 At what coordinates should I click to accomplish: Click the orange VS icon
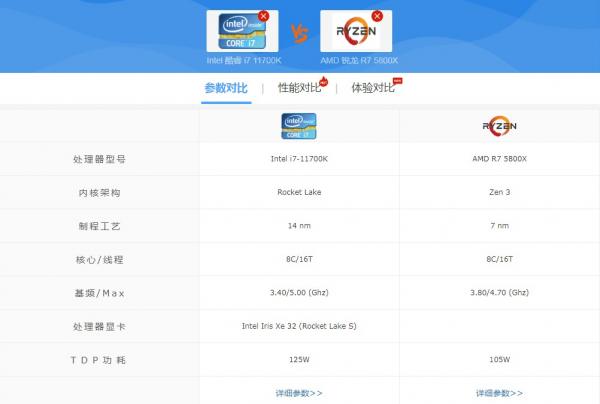tap(299, 33)
